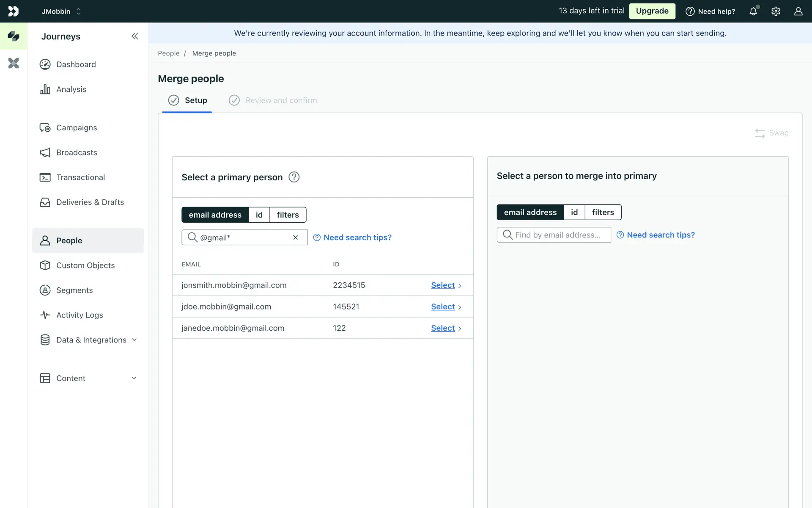Click the help icon beside primary person heading
Viewport: 812px width, 508px height.
pyautogui.click(x=294, y=177)
